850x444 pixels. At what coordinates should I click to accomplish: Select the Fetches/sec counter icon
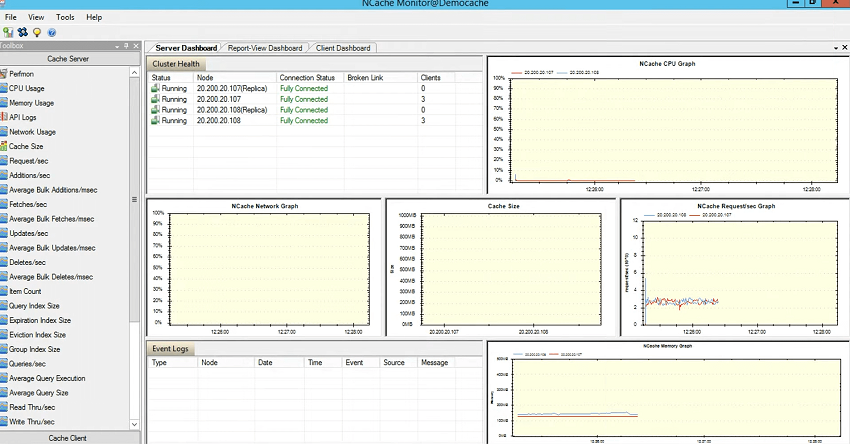point(3,204)
